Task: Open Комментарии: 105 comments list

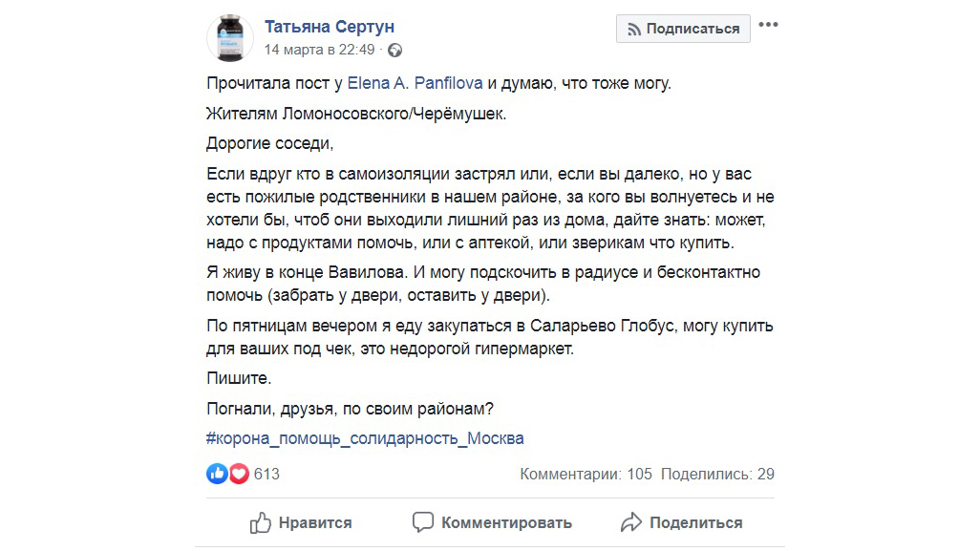Action: pyautogui.click(x=586, y=474)
